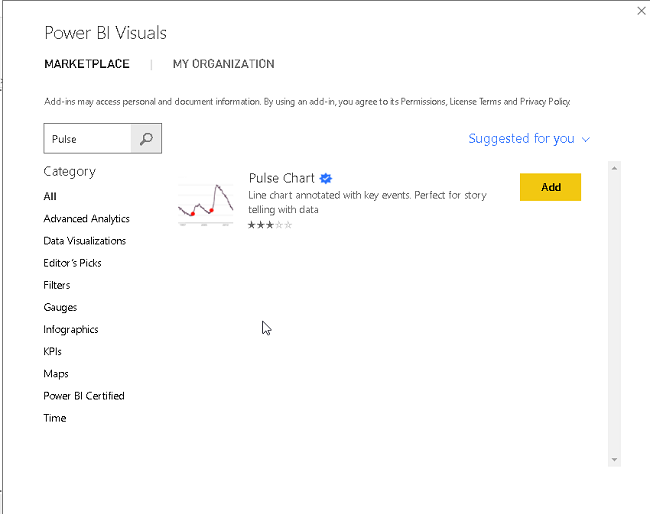This screenshot has width=650, height=514.
Task: Filter by Power BI Certified
Action: point(84,396)
